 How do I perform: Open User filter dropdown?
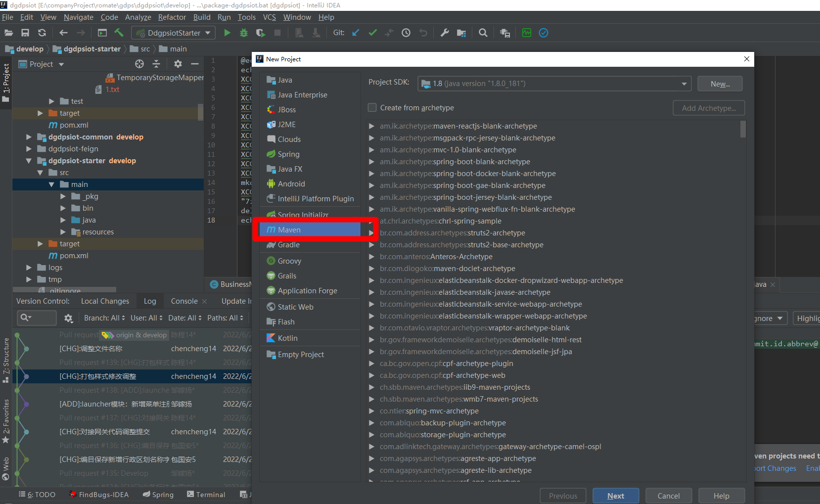146,318
